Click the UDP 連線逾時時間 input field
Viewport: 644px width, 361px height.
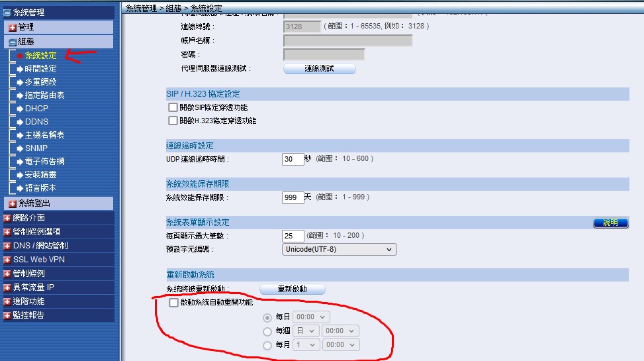click(x=292, y=159)
